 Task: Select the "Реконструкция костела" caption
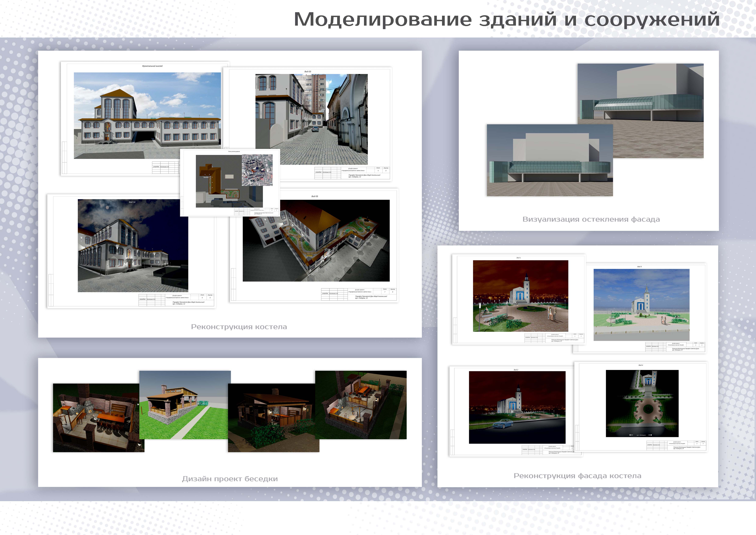[x=239, y=327]
